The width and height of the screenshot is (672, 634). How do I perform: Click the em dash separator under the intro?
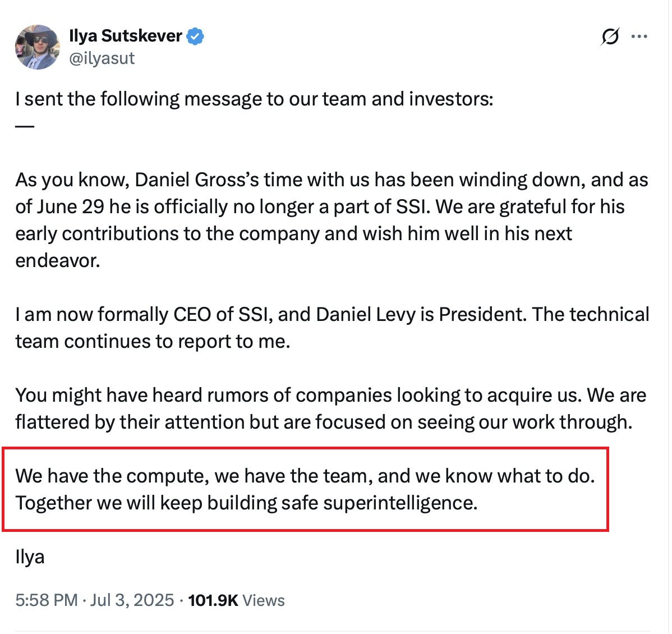pyautogui.click(x=25, y=126)
